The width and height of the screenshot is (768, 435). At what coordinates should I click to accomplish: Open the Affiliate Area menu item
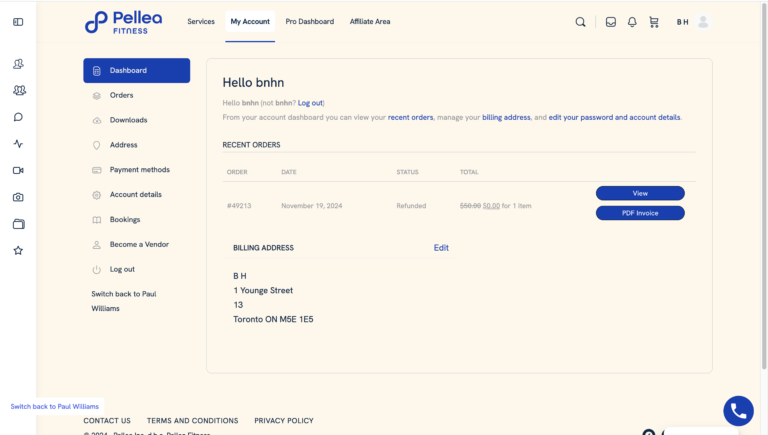coord(370,22)
